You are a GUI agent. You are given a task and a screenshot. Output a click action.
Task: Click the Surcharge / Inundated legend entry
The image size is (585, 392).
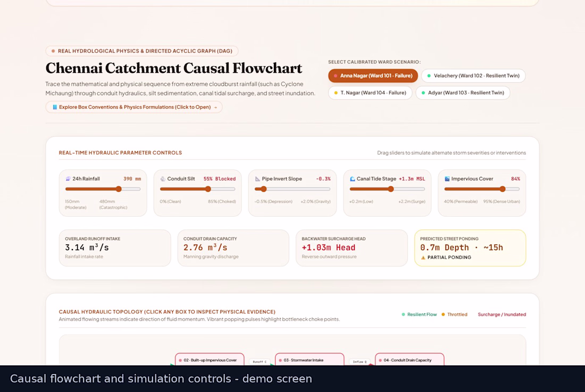pos(502,314)
